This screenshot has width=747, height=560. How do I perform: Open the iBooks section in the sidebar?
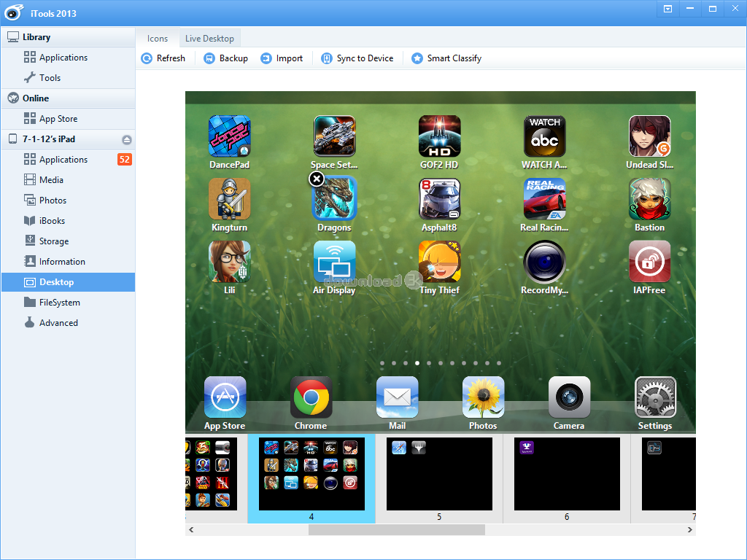tap(50, 220)
